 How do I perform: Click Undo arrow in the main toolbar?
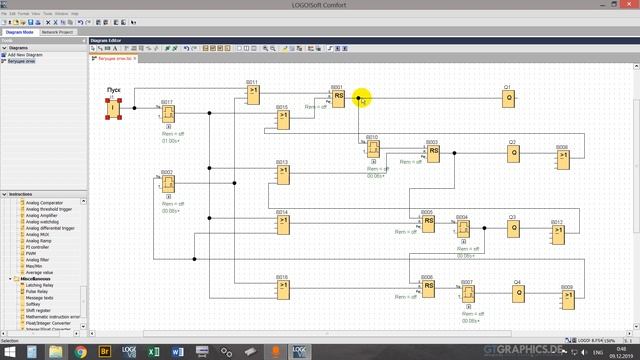tap(80, 22)
